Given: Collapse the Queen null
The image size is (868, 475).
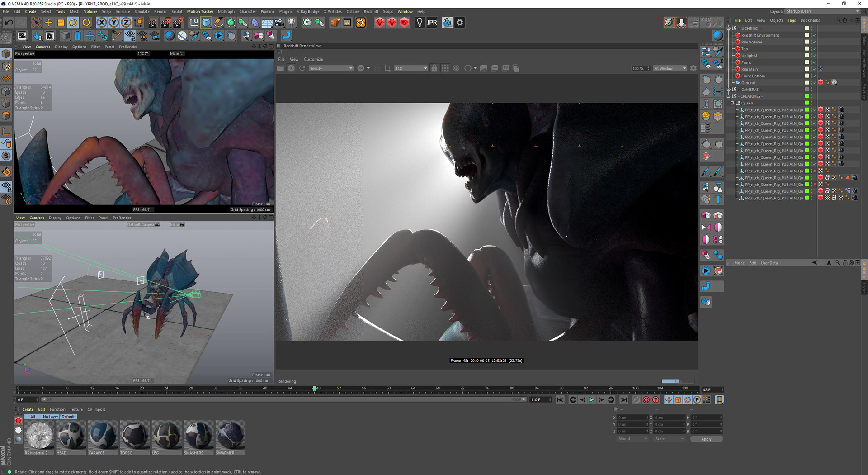Looking at the screenshot, I should coord(732,103).
